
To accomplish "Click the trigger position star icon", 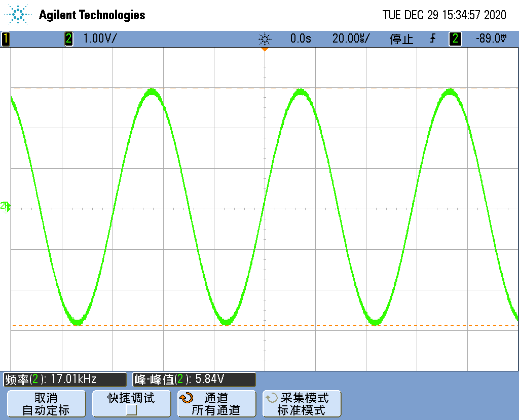I will click(265, 39).
